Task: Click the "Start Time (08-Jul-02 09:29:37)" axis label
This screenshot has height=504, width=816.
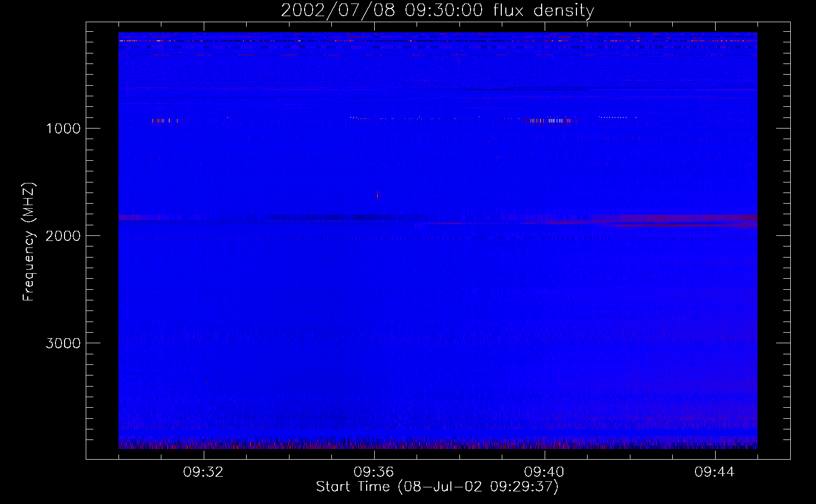Action: pyautogui.click(x=437, y=487)
